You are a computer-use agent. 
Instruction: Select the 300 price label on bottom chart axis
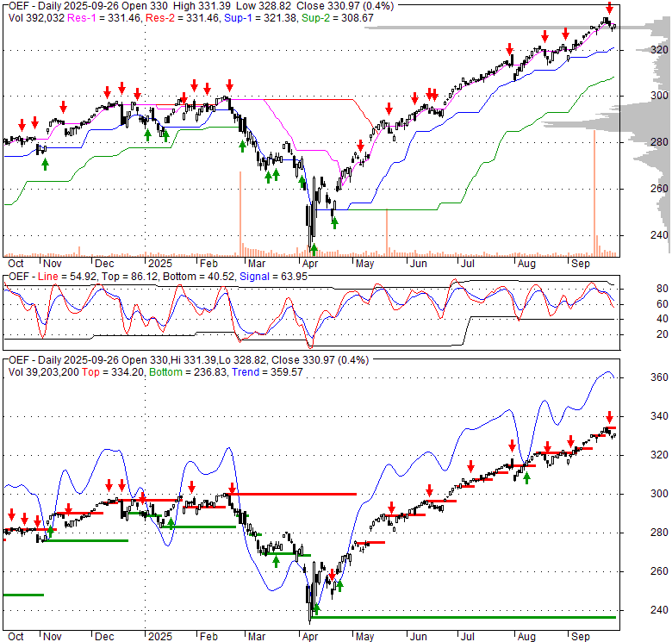659,494
